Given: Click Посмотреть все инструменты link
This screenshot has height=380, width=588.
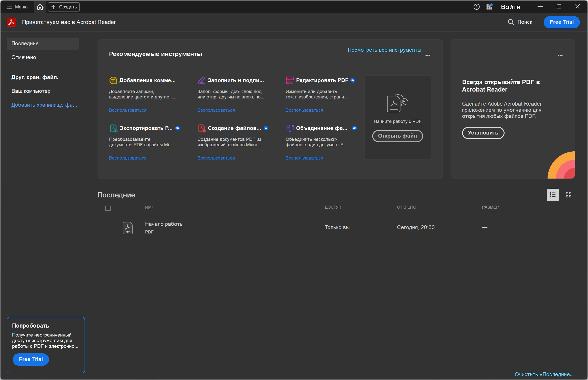Looking at the screenshot, I should (x=384, y=50).
